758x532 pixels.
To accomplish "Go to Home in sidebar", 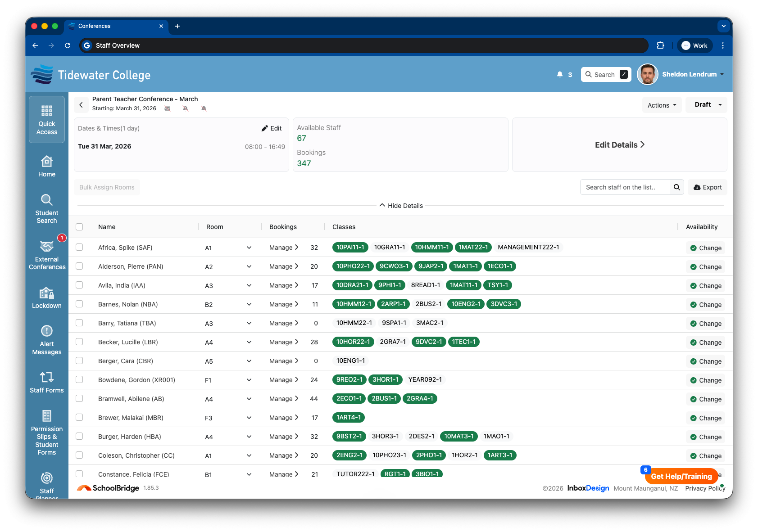I will (x=47, y=167).
